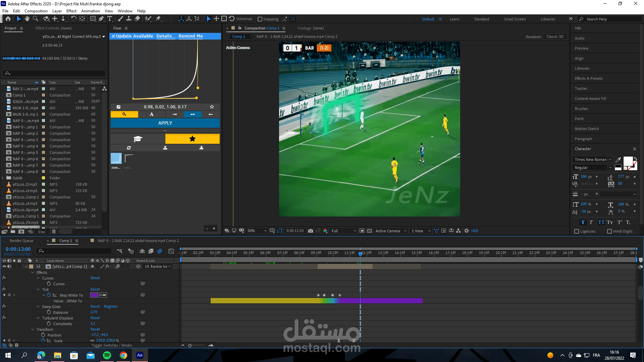The image size is (644, 362).
Task: Click the yellow star favorites button in Flow
Action: [192, 139]
